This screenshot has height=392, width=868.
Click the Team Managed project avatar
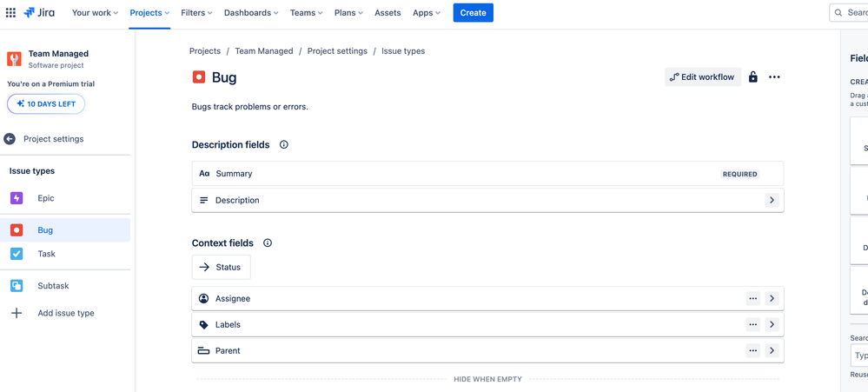[x=15, y=59]
